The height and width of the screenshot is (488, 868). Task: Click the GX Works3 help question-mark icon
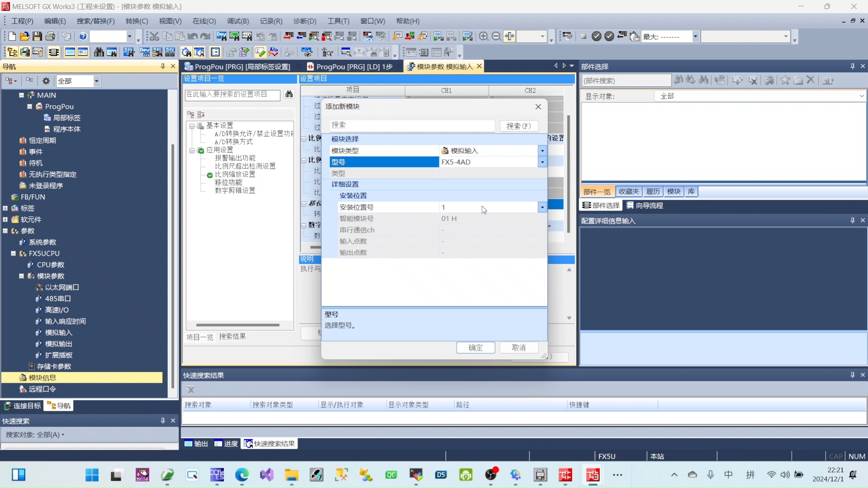coord(83,36)
